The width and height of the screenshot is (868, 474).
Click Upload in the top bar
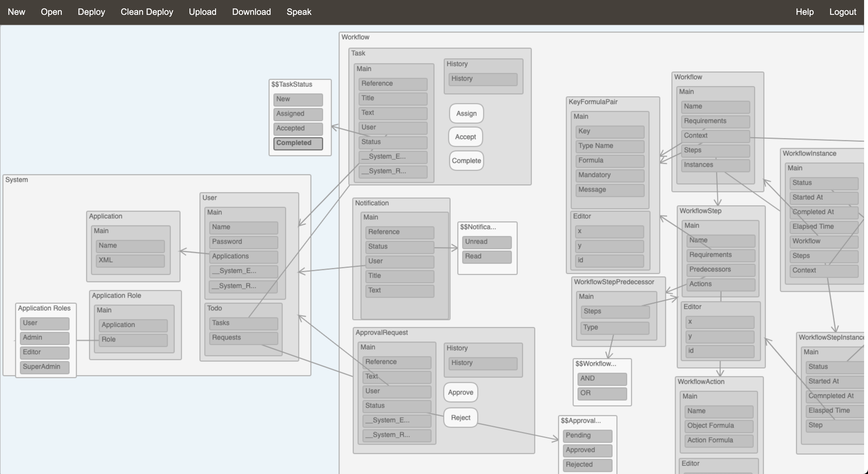[x=202, y=12]
